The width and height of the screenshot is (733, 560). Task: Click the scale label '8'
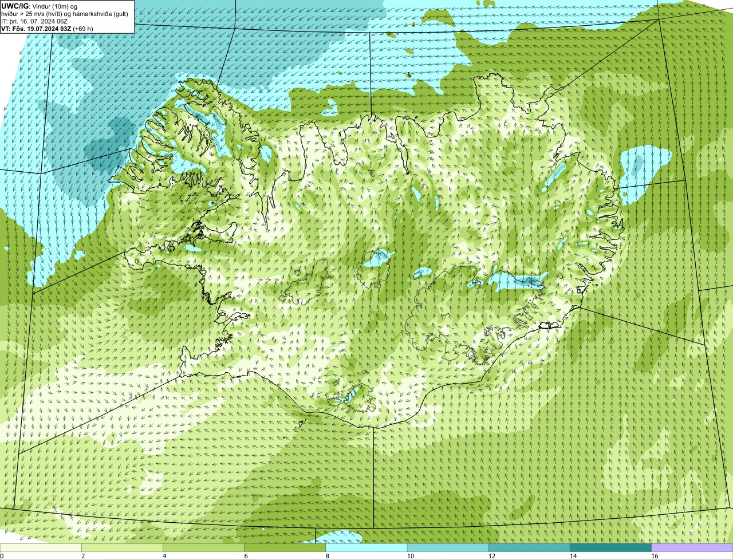click(x=328, y=556)
